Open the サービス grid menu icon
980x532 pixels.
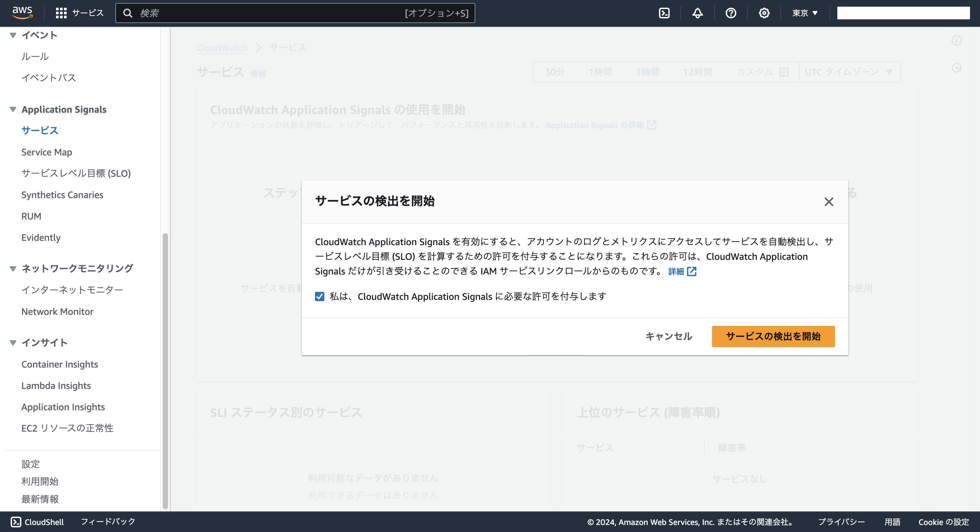[x=61, y=13]
